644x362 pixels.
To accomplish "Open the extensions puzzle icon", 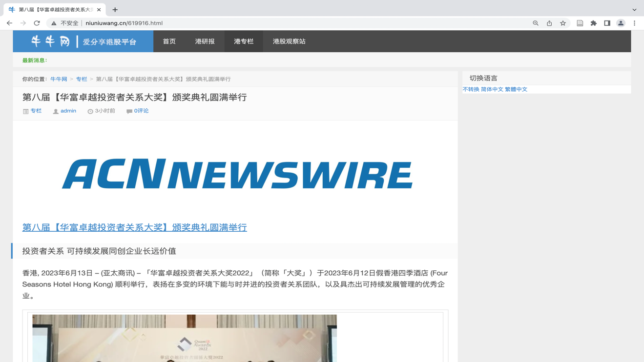I will 594,23.
